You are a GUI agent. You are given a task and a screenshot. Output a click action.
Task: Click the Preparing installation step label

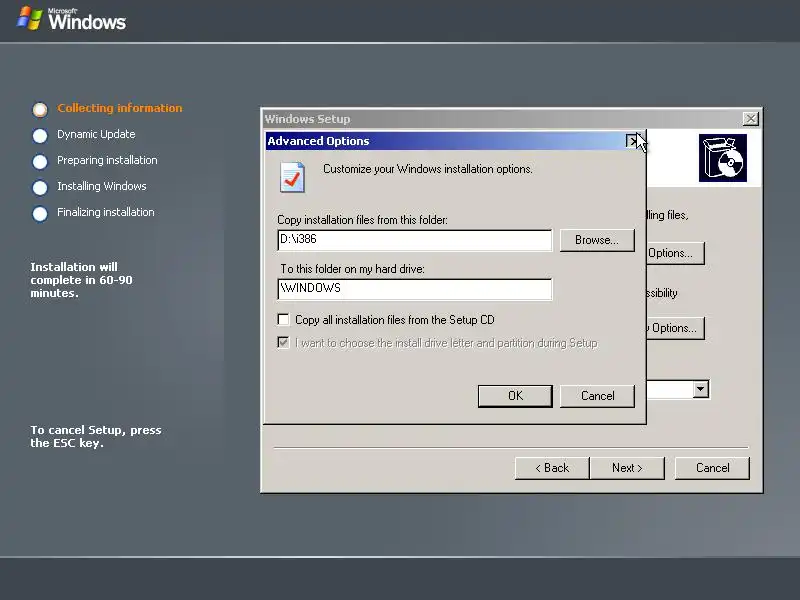[x=107, y=160]
